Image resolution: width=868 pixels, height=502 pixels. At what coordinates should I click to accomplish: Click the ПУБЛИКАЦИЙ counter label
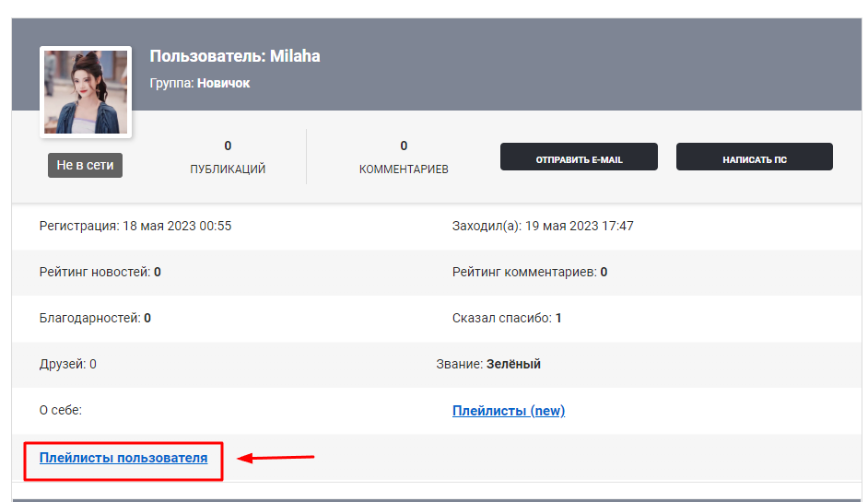point(228,169)
